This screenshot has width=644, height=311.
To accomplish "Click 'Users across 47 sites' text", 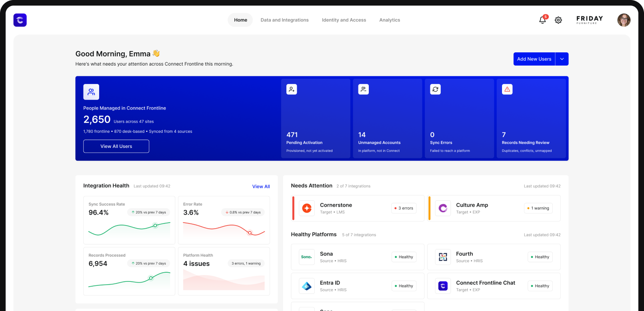I will pos(134,122).
